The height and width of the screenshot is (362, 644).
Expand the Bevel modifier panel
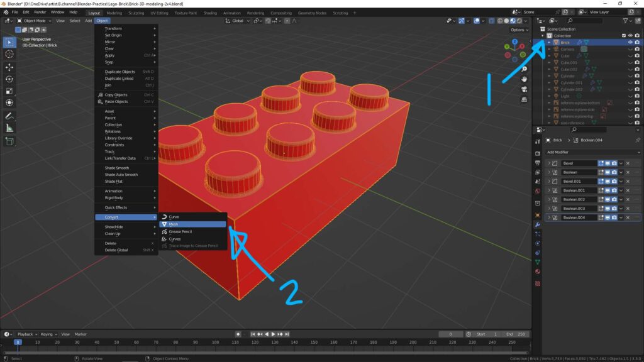coord(549,163)
